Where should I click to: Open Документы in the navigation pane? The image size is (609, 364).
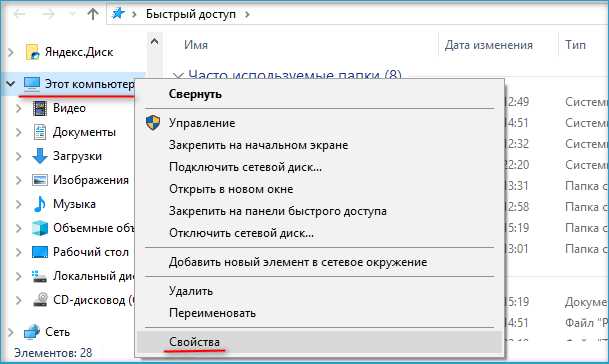click(x=85, y=132)
